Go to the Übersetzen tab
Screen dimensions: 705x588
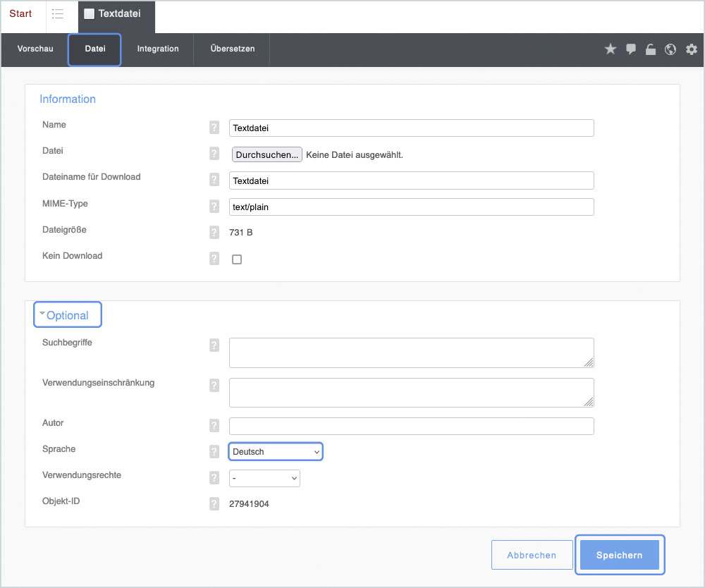click(x=233, y=49)
